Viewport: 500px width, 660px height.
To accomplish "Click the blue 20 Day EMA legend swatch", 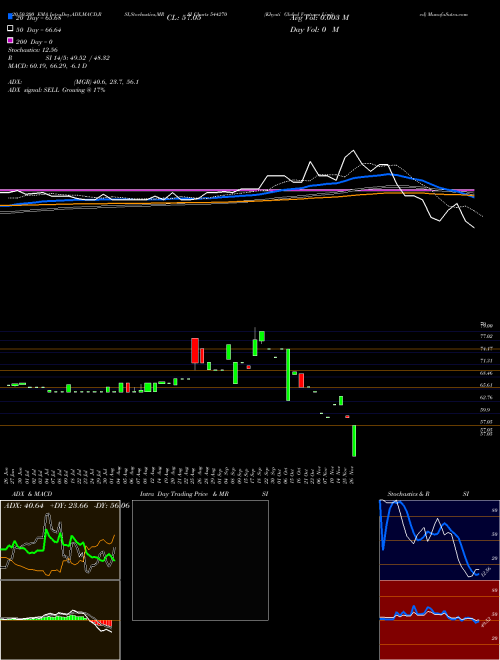I will pyautogui.click(x=11, y=17).
